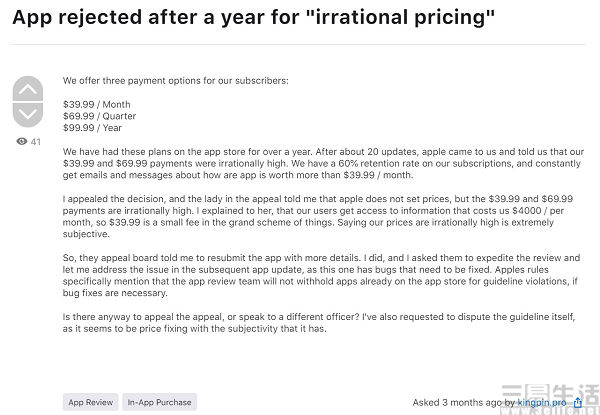The height and width of the screenshot is (415, 600).
Task: Click the paragraph starting "So, they appeal board"
Action: point(321,275)
